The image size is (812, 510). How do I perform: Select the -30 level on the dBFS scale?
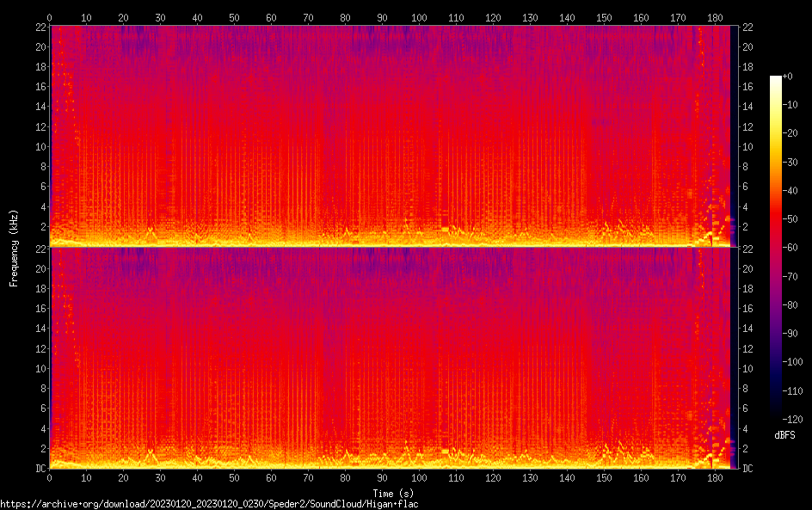click(789, 162)
